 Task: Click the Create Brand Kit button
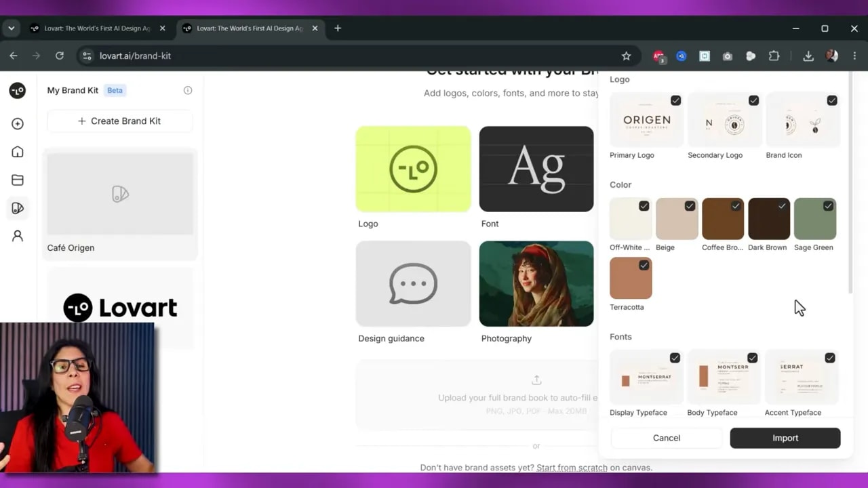(x=119, y=121)
